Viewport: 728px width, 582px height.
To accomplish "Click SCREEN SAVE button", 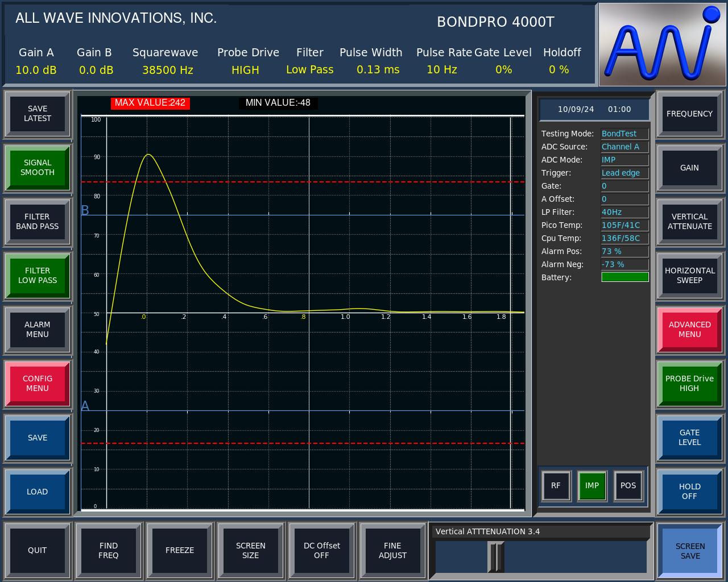I will click(x=690, y=551).
